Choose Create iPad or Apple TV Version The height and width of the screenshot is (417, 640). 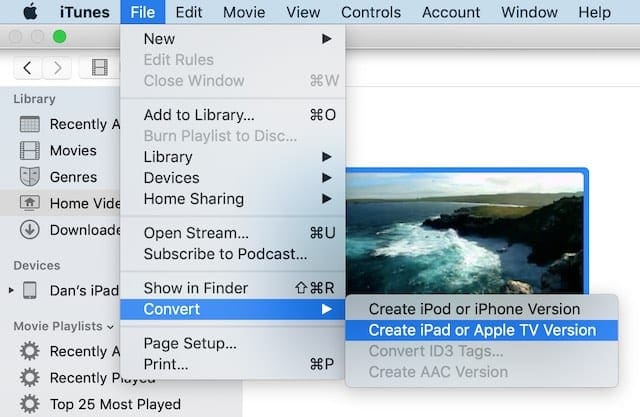481,330
